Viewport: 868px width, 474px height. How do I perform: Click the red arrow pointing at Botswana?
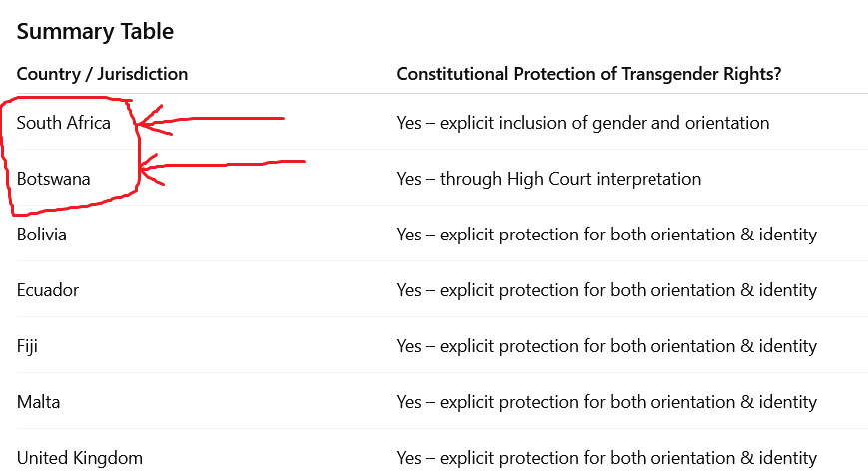pyautogui.click(x=224, y=164)
